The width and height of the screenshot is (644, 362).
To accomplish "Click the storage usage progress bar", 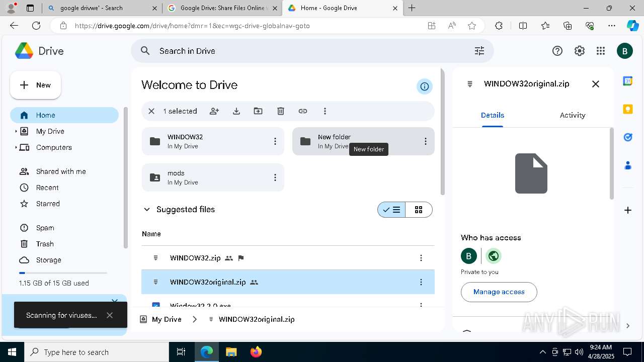I will pos(63,273).
